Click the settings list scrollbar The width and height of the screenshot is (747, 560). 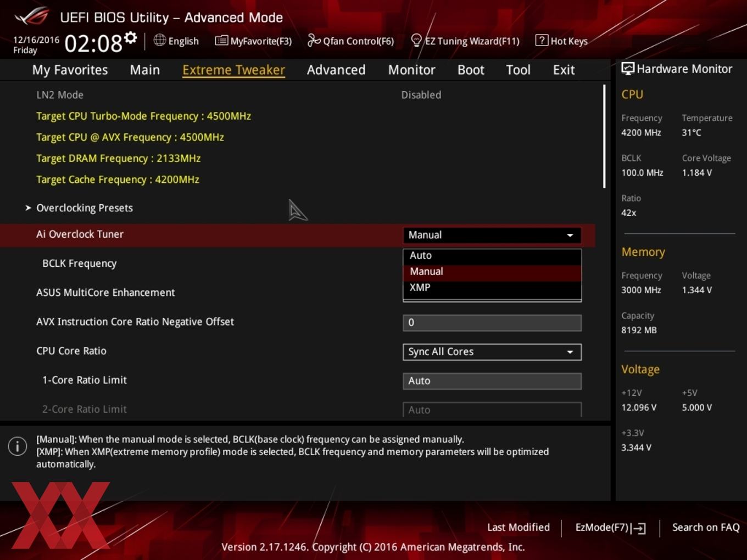coord(604,136)
